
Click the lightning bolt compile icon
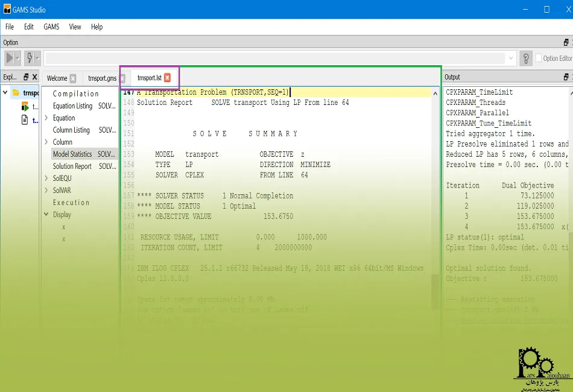[30, 58]
